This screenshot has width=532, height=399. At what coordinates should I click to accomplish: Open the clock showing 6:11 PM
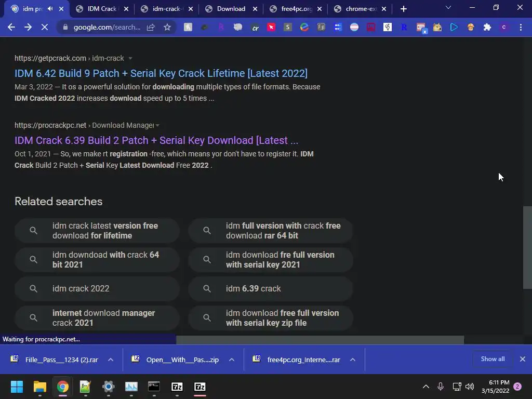tap(495, 387)
